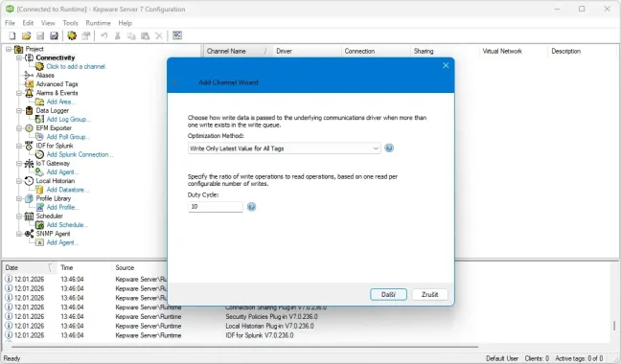Click the 'Click to add a channel' link

click(x=76, y=66)
